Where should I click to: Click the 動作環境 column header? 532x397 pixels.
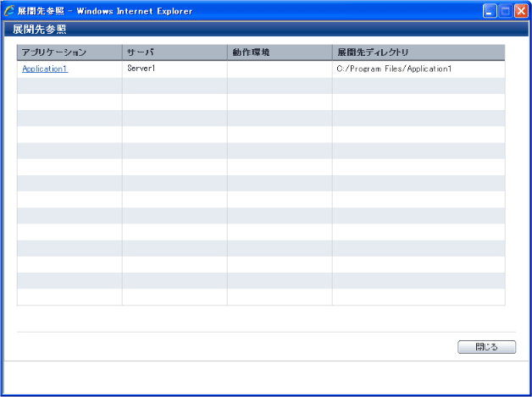[251, 52]
